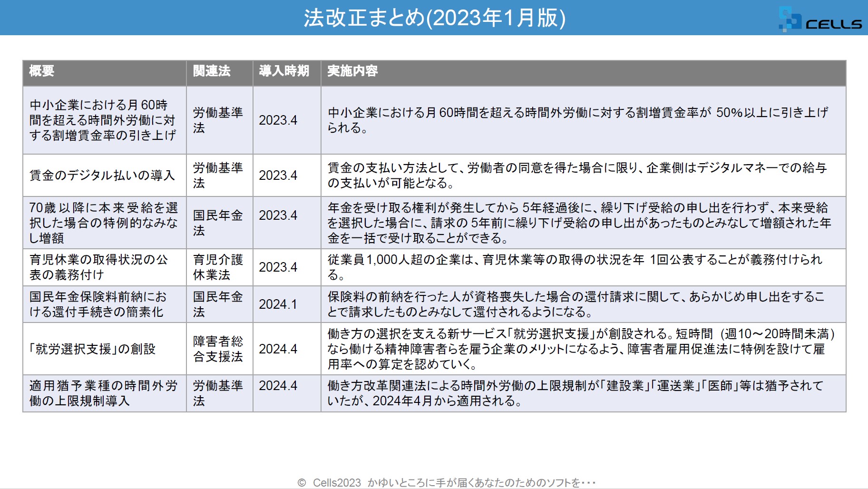Screen dimensions: 868x489
Task: Click the CELLS logo icon
Action: click(x=820, y=19)
